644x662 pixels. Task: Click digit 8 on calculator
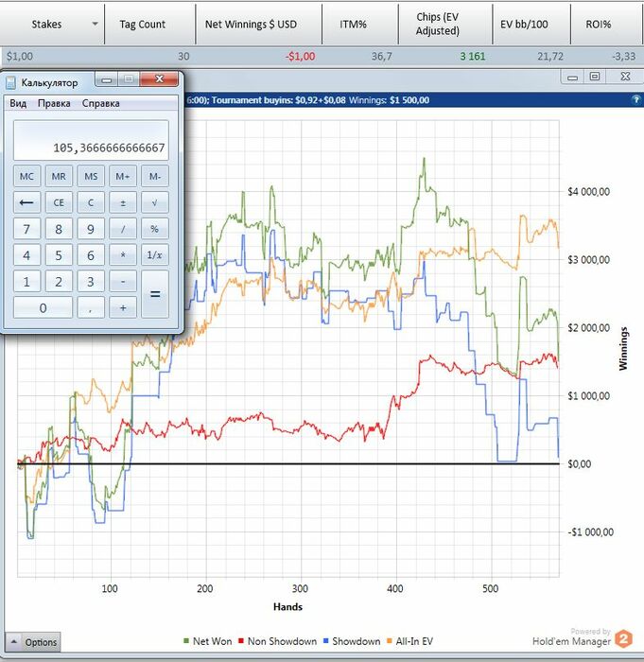click(59, 229)
